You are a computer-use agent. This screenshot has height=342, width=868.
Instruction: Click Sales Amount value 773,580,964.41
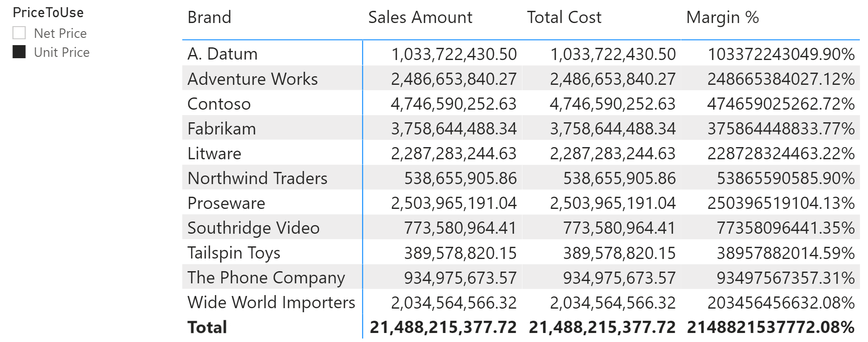pyautogui.click(x=460, y=228)
